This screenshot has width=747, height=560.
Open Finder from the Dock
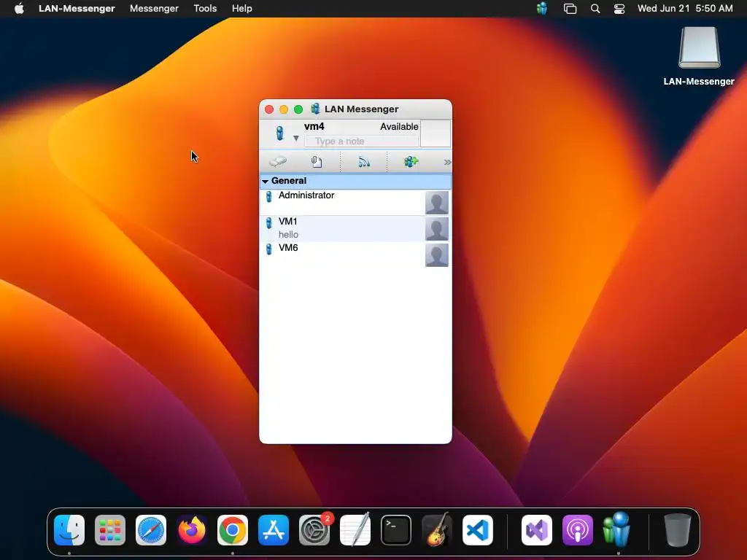click(69, 530)
